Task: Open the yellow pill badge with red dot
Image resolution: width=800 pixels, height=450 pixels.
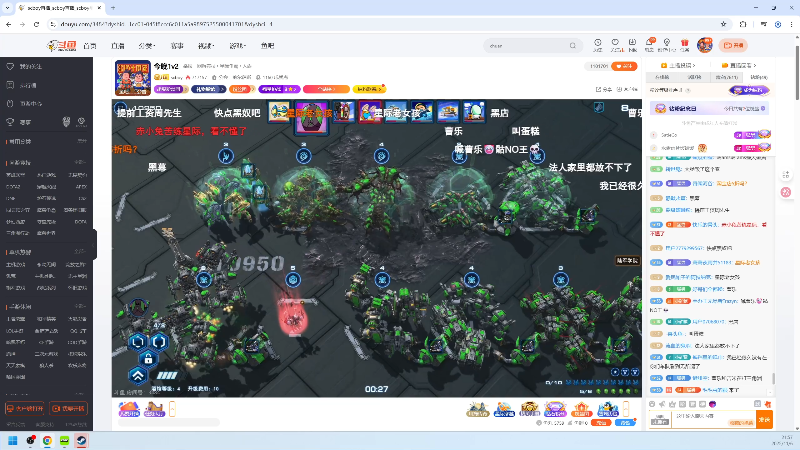Action: pyautogui.click(x=368, y=89)
